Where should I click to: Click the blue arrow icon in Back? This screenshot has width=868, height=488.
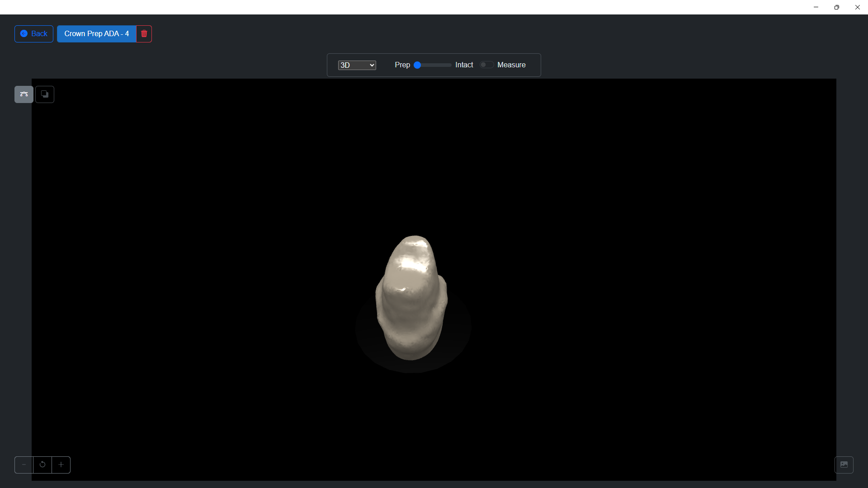[24, 34]
